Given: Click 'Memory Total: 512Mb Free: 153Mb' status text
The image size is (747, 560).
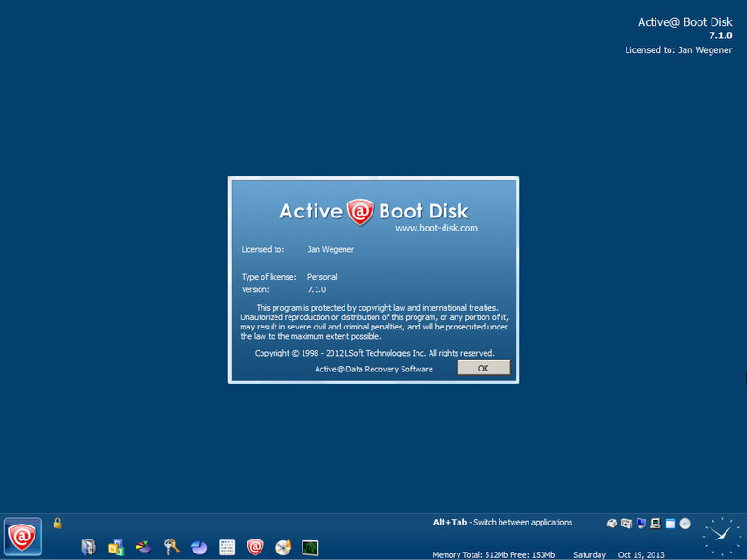Looking at the screenshot, I should pyautogui.click(x=494, y=554).
